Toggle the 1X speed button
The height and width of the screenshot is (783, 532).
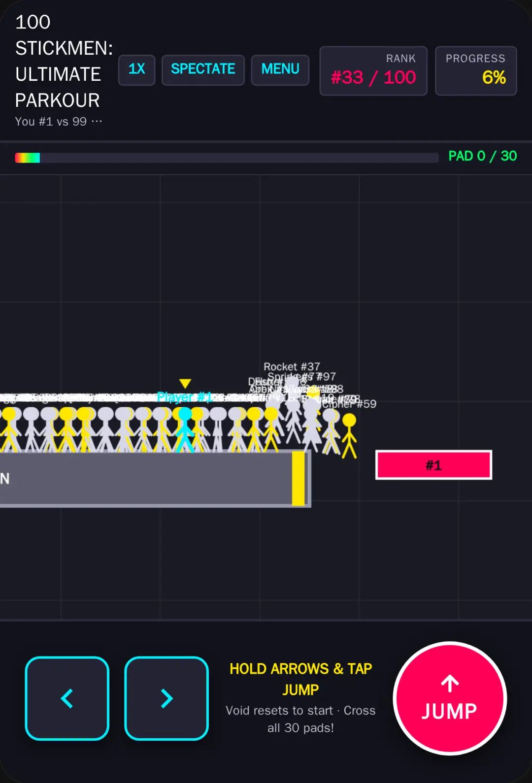click(137, 70)
